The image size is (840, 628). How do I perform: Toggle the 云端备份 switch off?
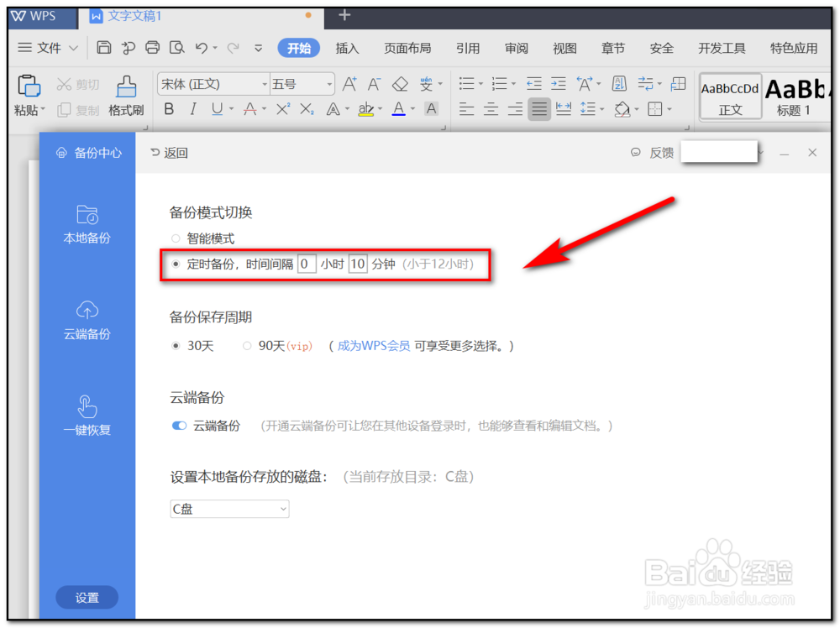178,426
